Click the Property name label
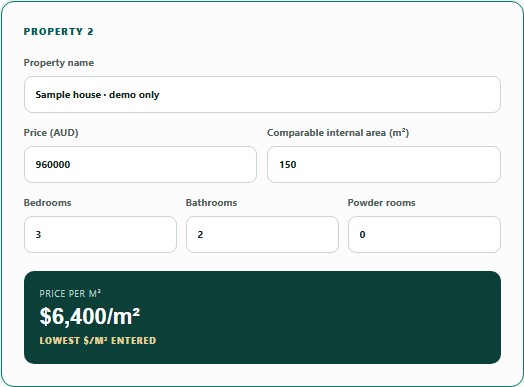The image size is (524, 387). tap(58, 63)
